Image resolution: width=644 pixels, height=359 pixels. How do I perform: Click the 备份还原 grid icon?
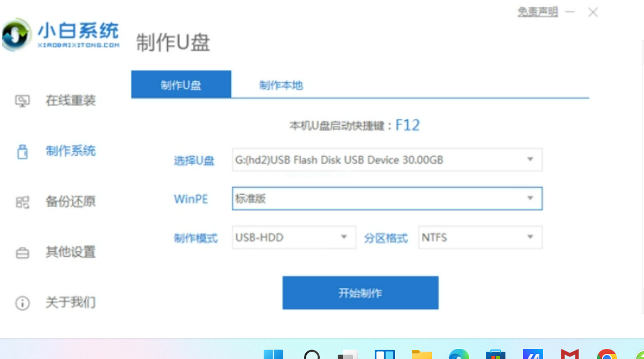22,202
